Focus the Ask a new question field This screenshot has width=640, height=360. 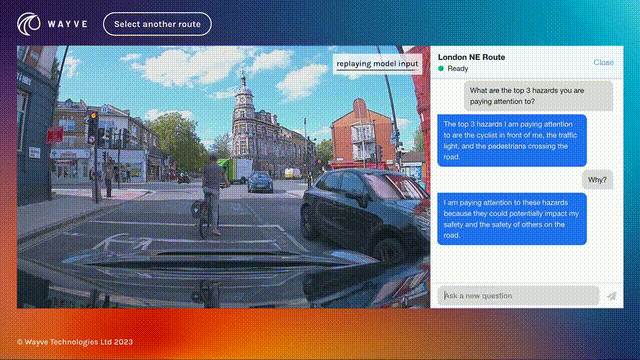518,296
